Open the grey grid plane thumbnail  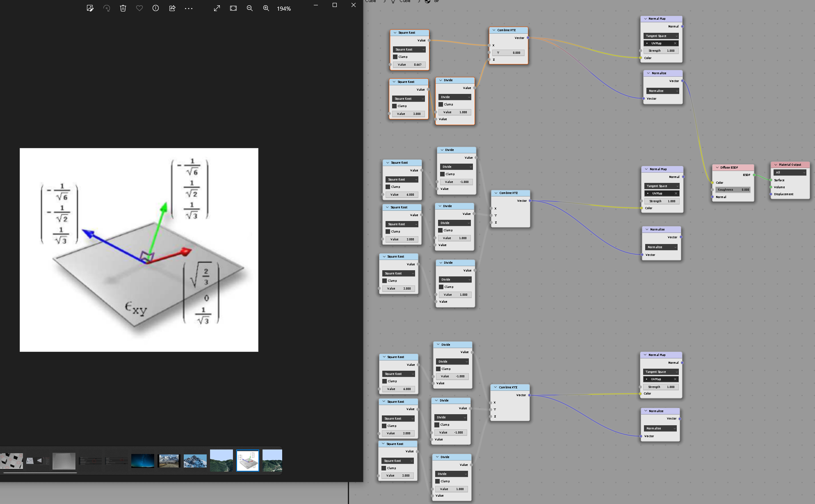point(64,461)
